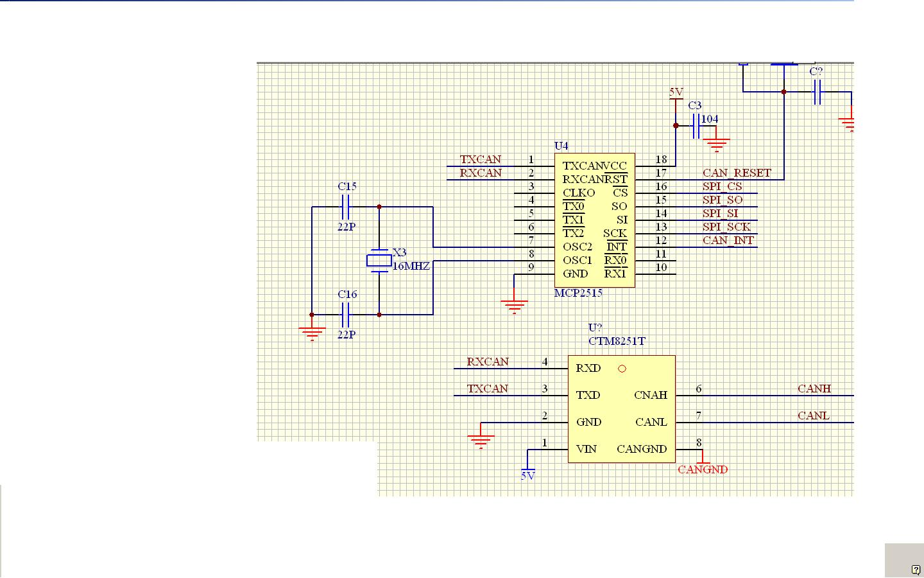Click the U4 designator text
This screenshot has width=924, height=578.
pyautogui.click(x=561, y=146)
